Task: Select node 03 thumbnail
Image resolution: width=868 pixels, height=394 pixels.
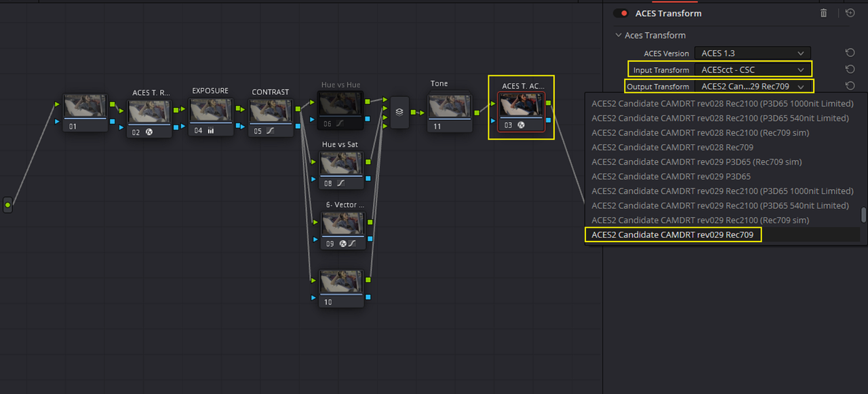Action: pos(521,106)
